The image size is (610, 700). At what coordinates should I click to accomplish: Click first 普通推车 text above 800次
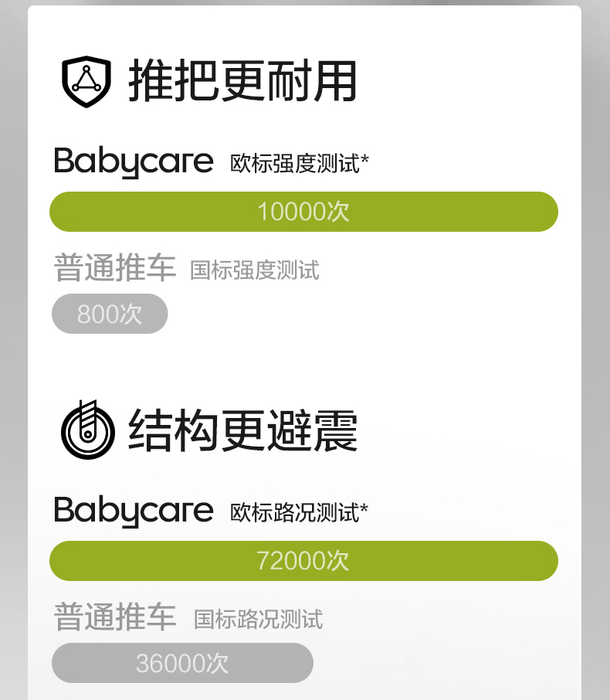coord(115,267)
